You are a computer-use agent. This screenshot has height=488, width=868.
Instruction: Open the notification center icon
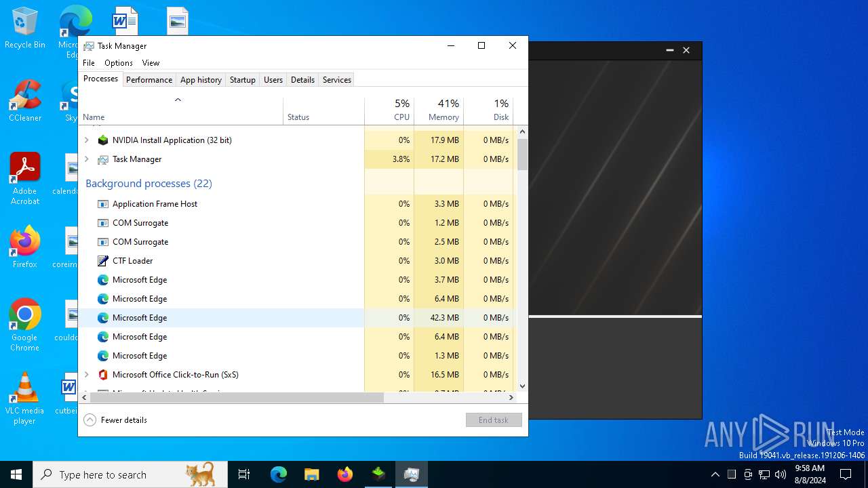(846, 474)
